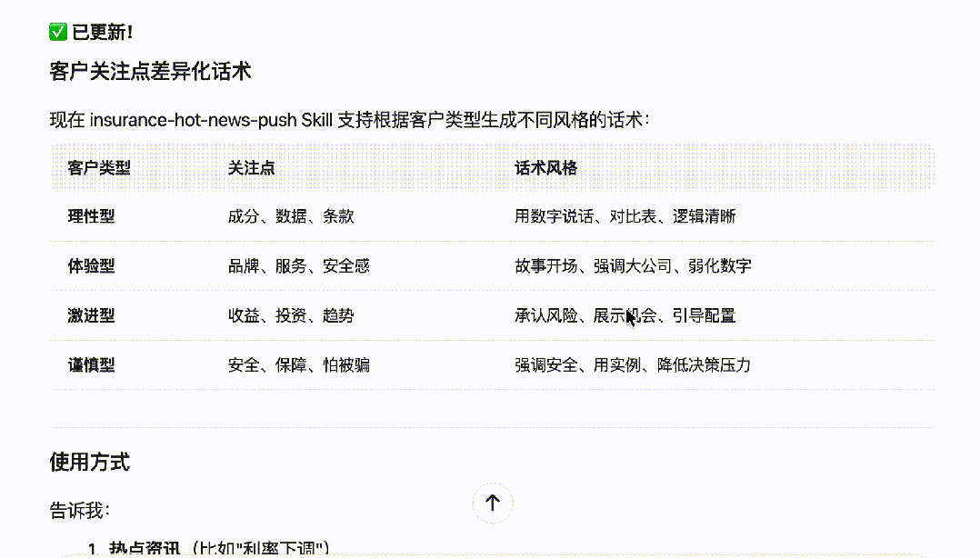This screenshot has height=558, width=980.
Task: Select the 话术风格 table header
Action: click(546, 168)
